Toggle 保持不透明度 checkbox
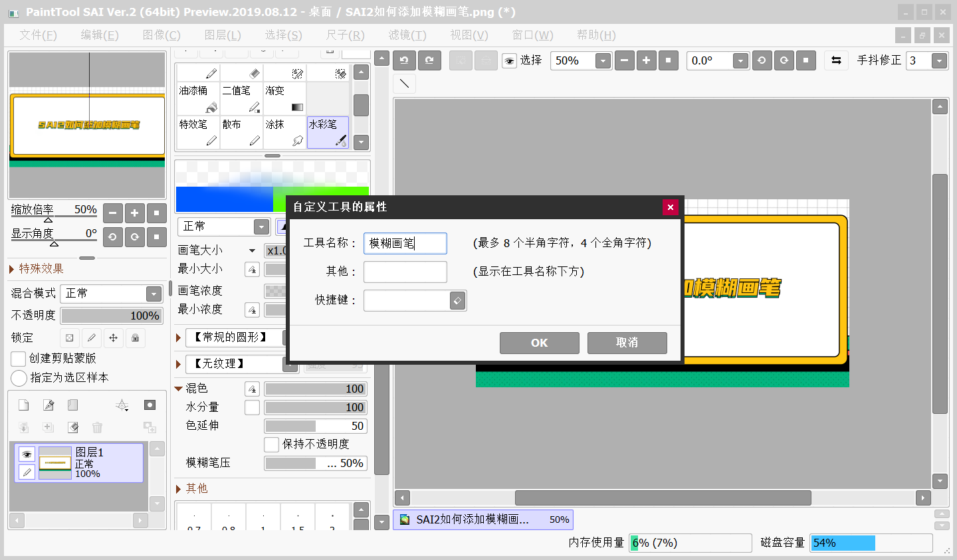The width and height of the screenshot is (957, 560). [271, 444]
